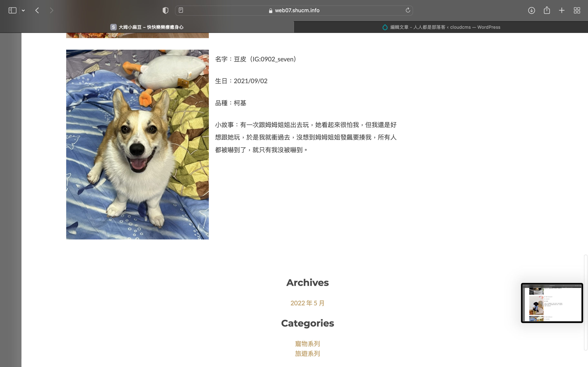
Task: Open the 旅遊系列 category link
Action: point(307,354)
